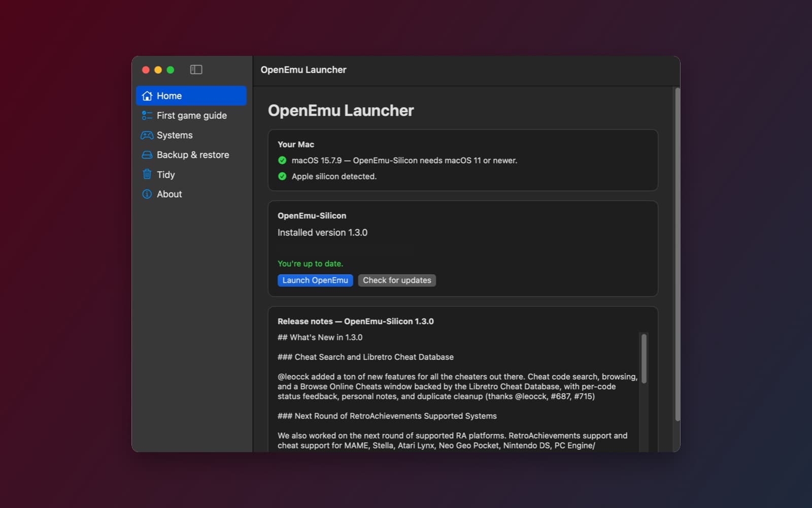The height and width of the screenshot is (508, 812).
Task: Click the green full-screen window button
Action: (x=171, y=70)
